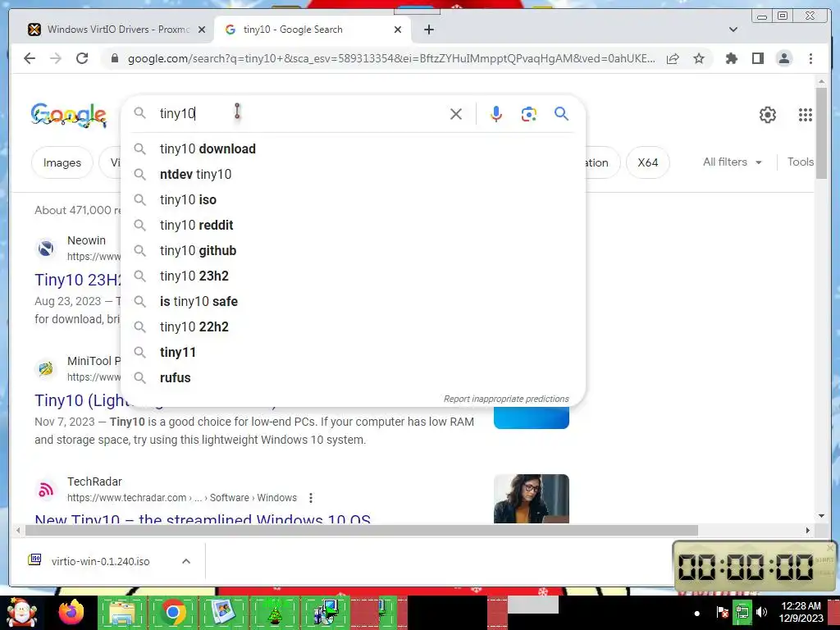Open virtio-win-0.1.240.iso download
The width and height of the screenshot is (840, 630).
click(100, 561)
